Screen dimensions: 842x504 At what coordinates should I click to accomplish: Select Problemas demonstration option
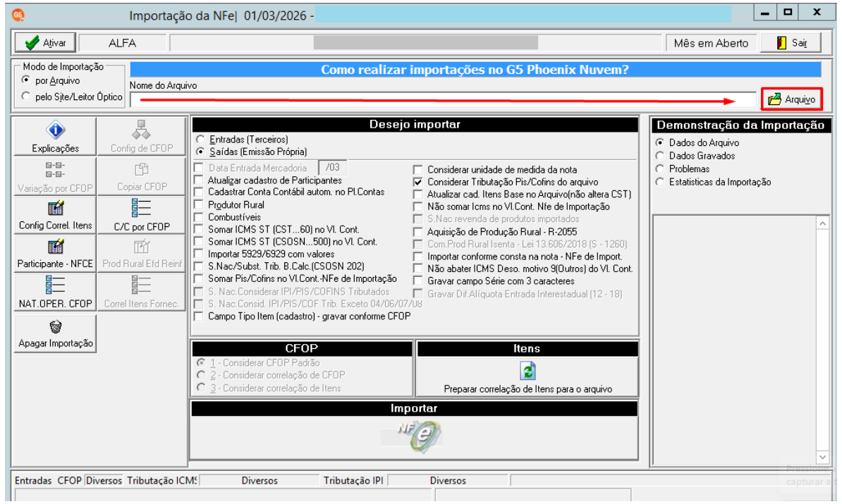click(659, 168)
